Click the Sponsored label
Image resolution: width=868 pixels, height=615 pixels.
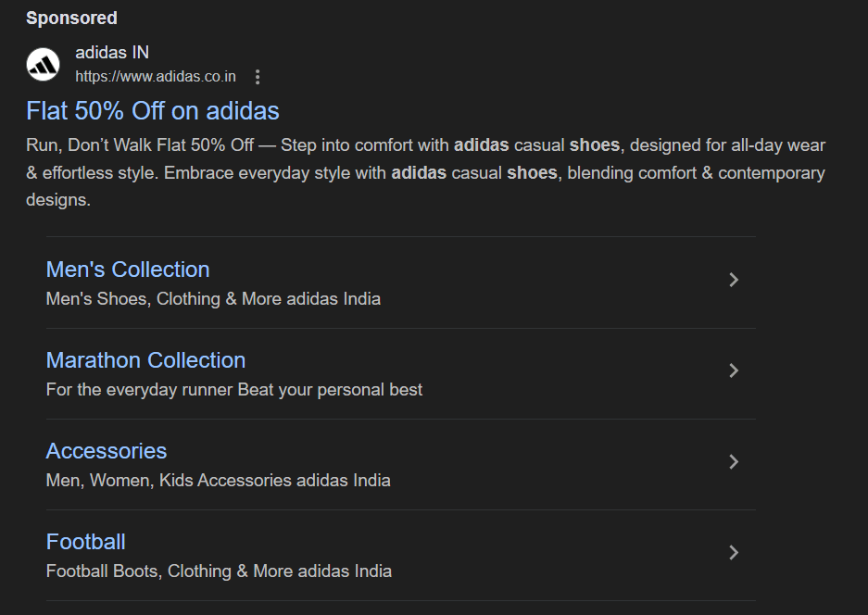click(x=71, y=18)
